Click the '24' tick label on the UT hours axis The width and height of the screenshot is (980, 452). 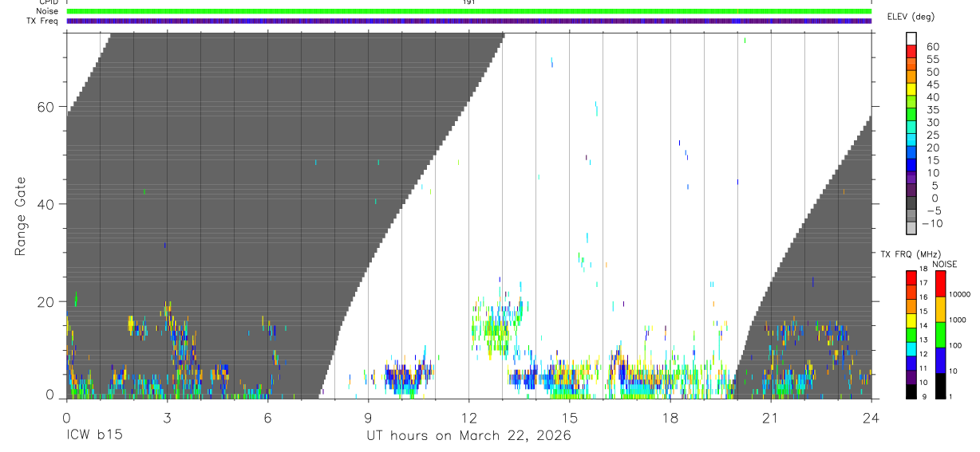[x=871, y=418]
